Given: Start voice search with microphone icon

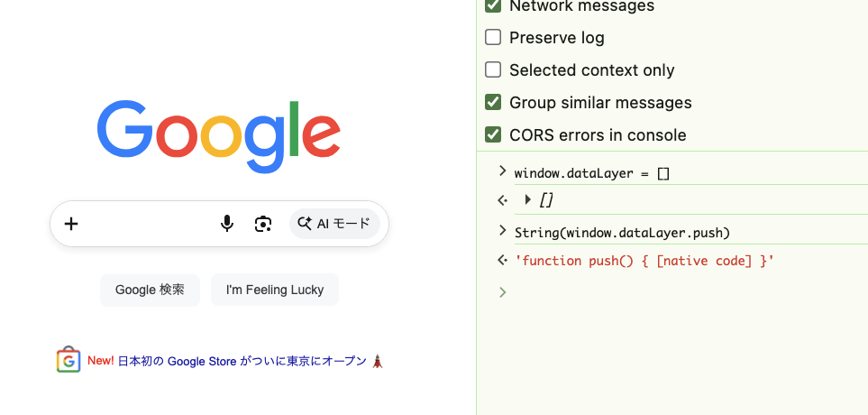Looking at the screenshot, I should pyautogui.click(x=227, y=224).
